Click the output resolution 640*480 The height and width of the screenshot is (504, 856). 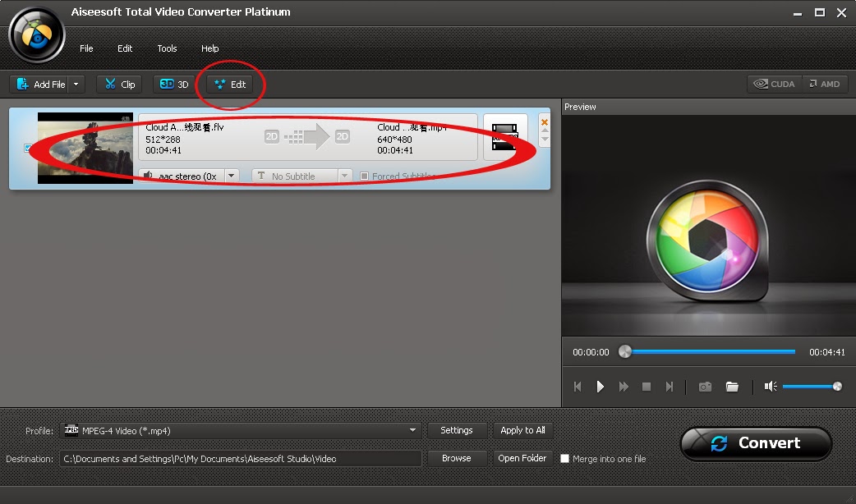pyautogui.click(x=394, y=139)
